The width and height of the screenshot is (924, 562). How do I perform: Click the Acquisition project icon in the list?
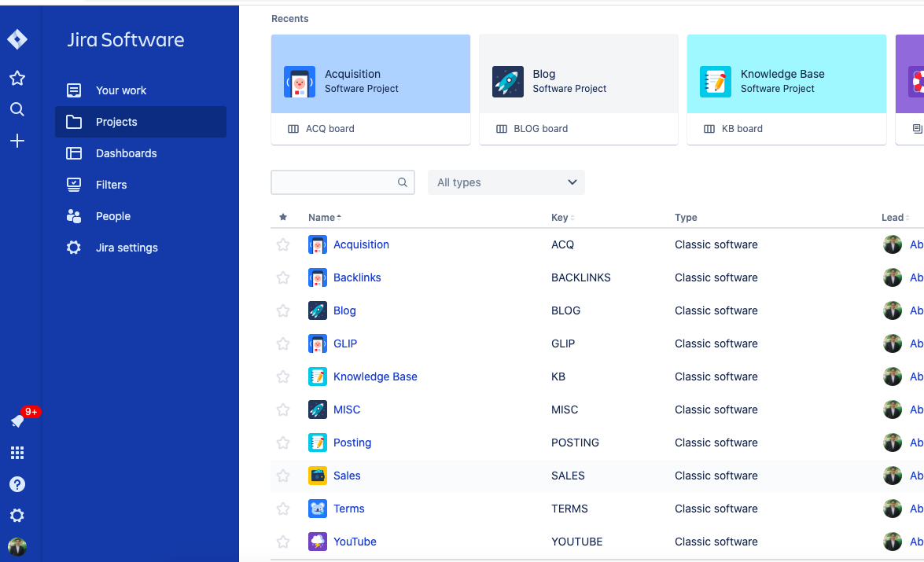318,244
